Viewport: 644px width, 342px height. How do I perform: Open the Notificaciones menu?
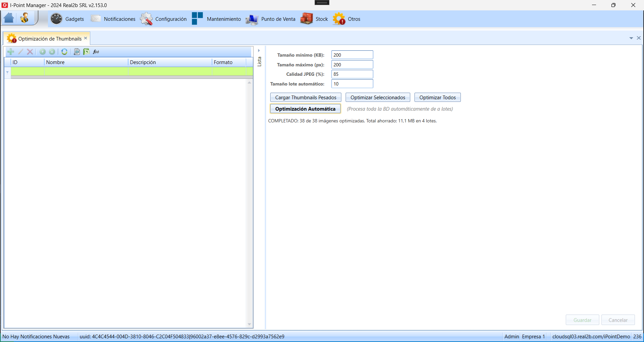(120, 19)
